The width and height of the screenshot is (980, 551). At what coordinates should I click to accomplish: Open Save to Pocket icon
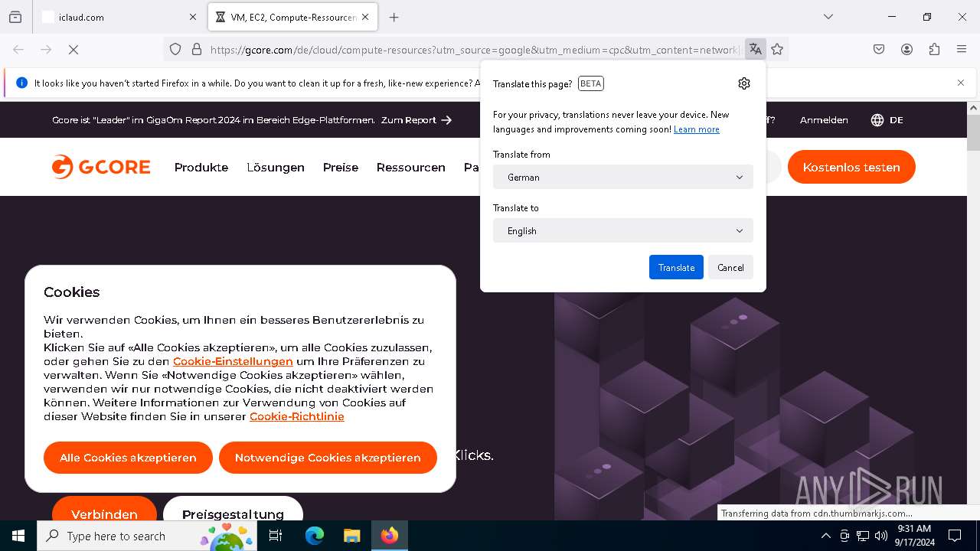pyautogui.click(x=879, y=49)
